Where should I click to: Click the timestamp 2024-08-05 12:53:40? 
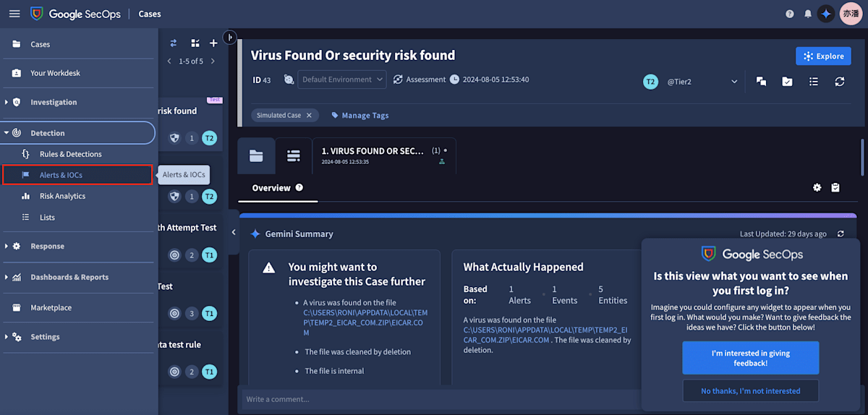coord(495,80)
